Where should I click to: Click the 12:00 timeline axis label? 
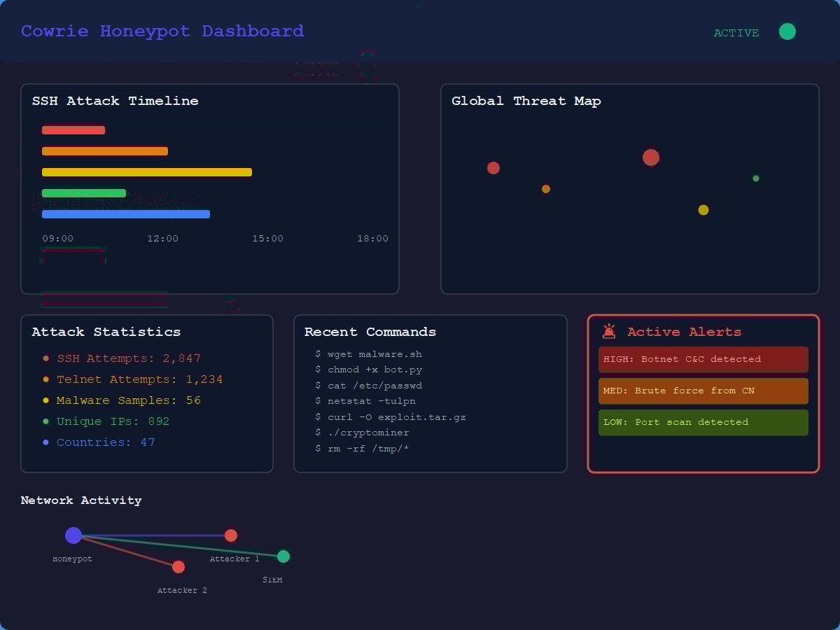[162, 239]
